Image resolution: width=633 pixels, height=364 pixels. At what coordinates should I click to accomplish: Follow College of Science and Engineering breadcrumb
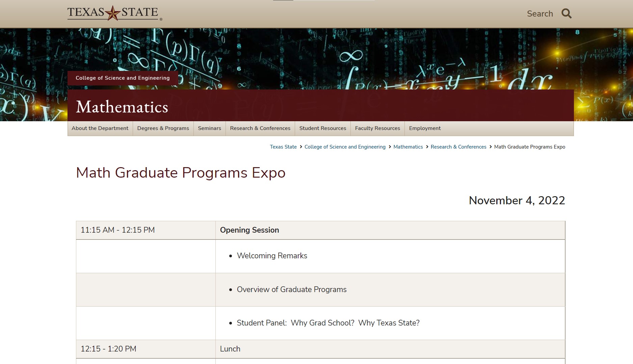tap(345, 147)
